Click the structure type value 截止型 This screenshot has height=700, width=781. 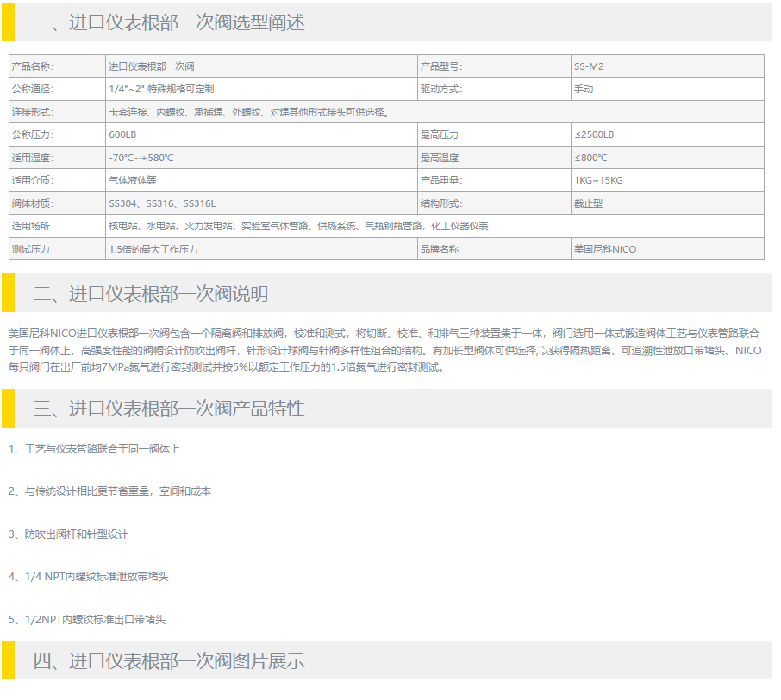[x=589, y=203]
